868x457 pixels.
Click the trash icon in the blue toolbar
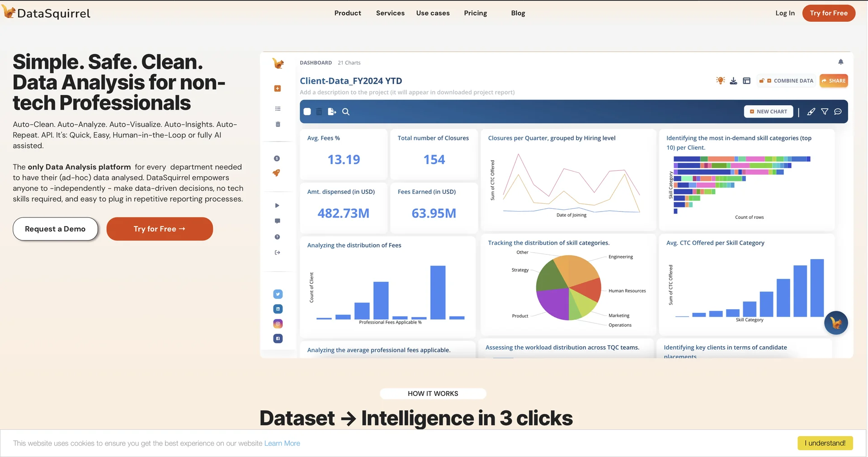pyautogui.click(x=319, y=112)
